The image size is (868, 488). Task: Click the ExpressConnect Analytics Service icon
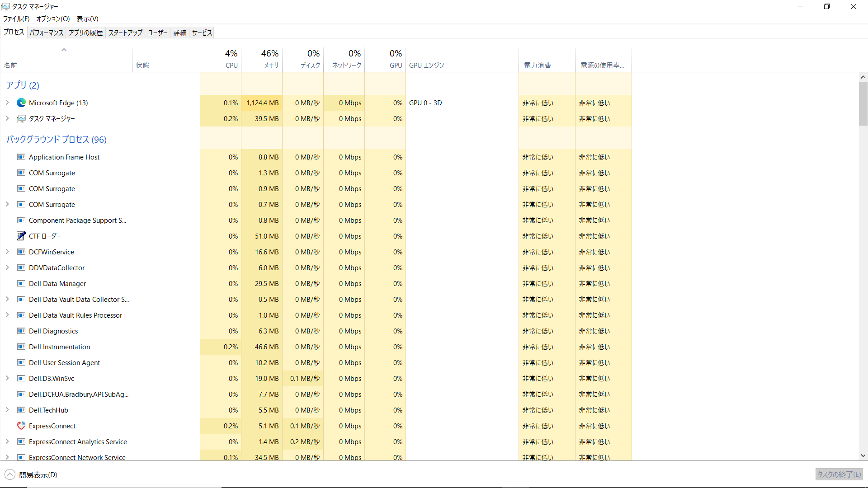pos(21,442)
